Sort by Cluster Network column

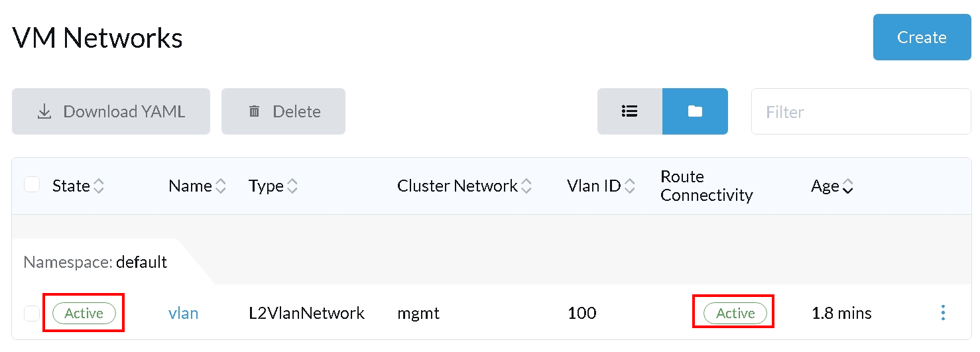pos(464,186)
